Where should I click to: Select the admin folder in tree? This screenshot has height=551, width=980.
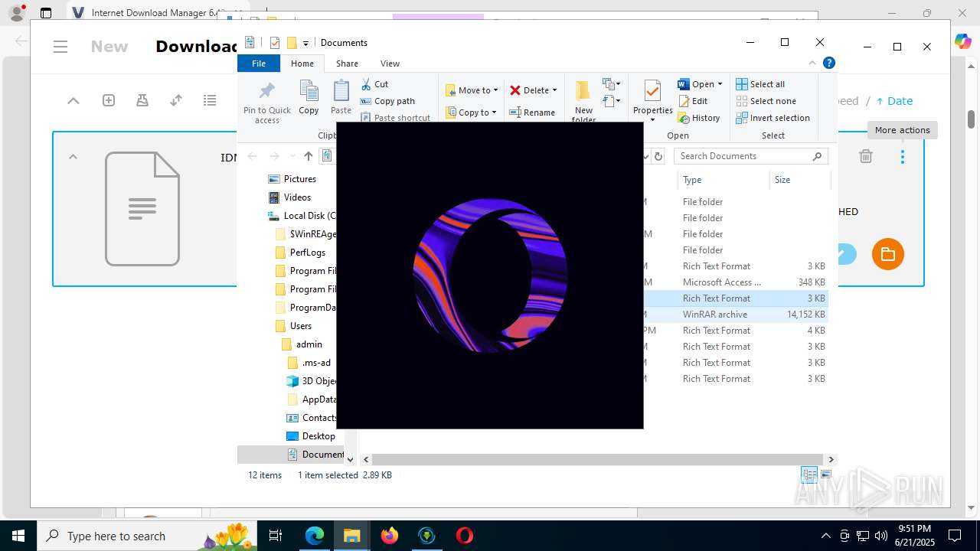[309, 344]
